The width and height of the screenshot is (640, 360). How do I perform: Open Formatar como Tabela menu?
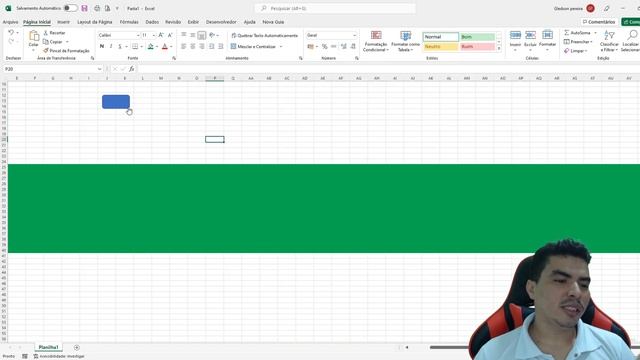pyautogui.click(x=405, y=41)
